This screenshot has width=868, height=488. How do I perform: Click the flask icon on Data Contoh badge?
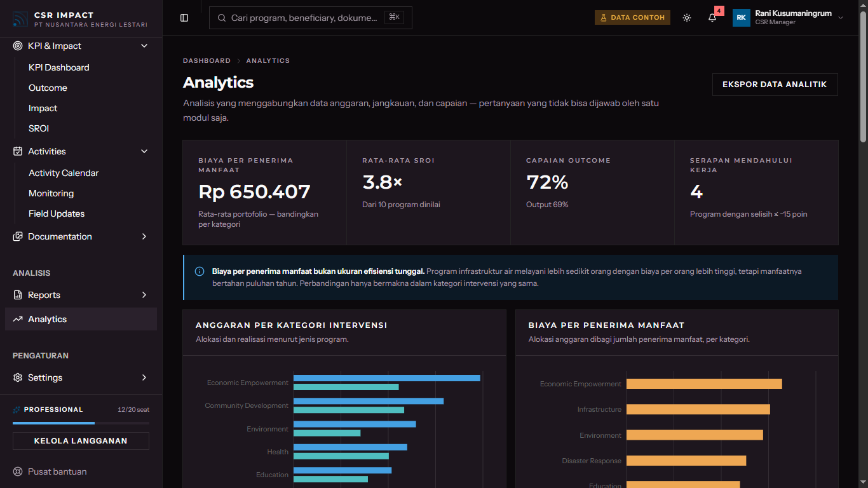pos(604,18)
